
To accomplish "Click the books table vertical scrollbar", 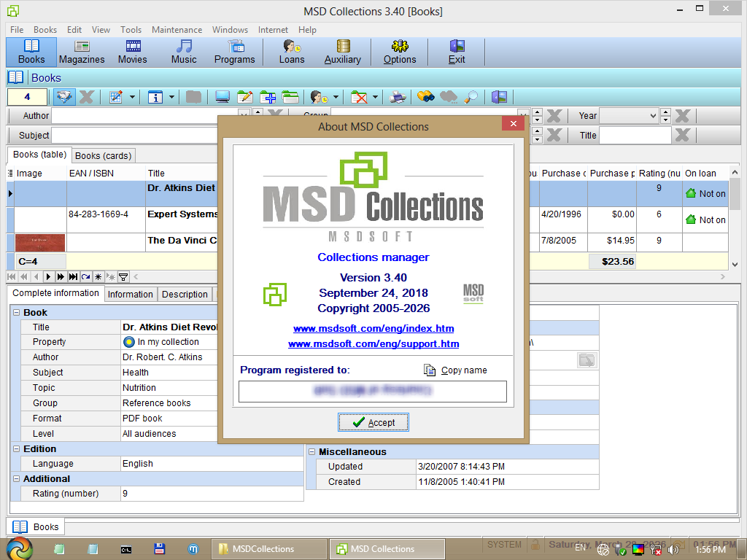I will click(735, 219).
